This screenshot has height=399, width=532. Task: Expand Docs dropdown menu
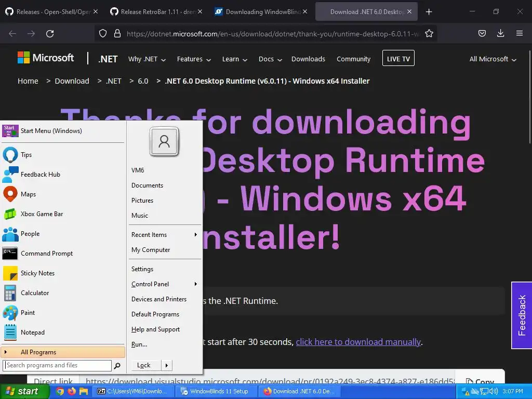point(270,59)
